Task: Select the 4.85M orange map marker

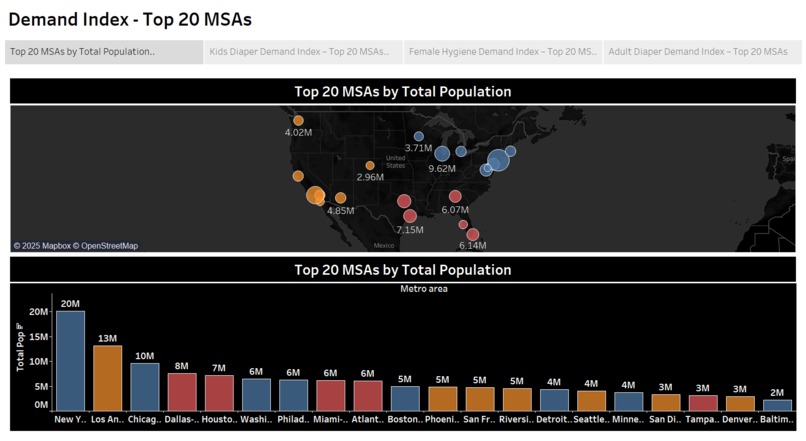Action: pyautogui.click(x=340, y=198)
